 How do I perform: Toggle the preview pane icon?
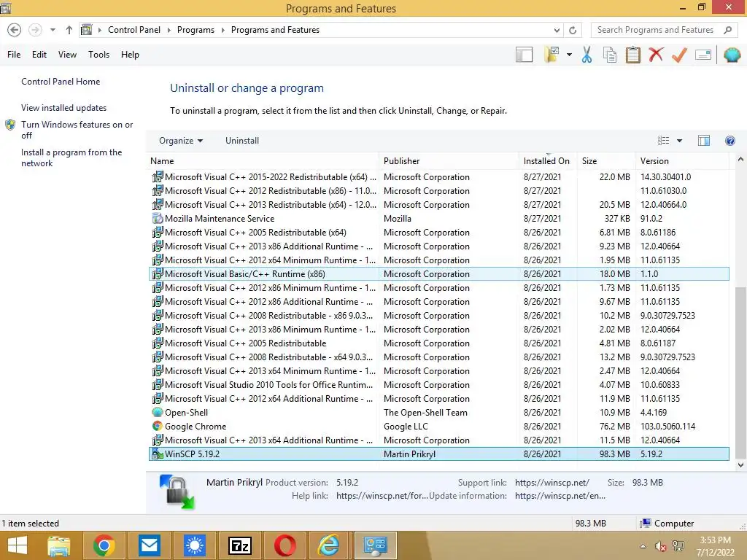click(704, 141)
